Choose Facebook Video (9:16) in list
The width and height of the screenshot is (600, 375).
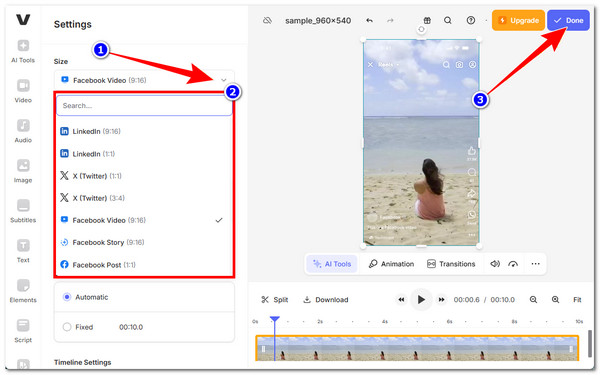click(144, 220)
